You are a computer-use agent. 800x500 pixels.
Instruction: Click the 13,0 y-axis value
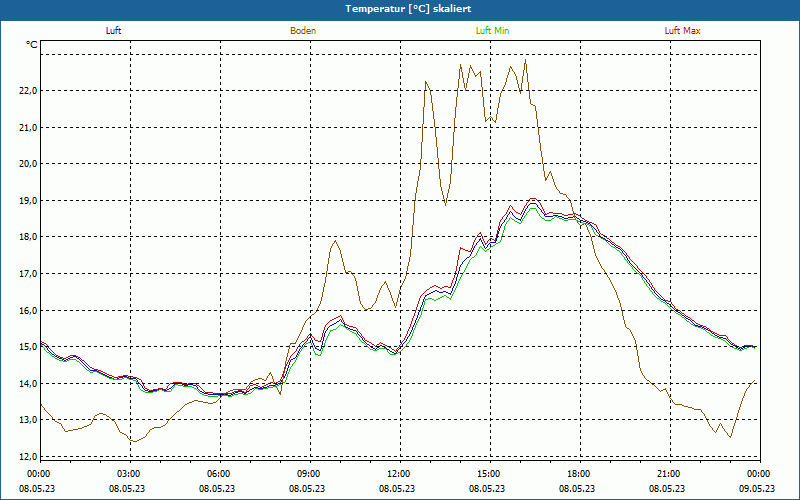pos(29,420)
